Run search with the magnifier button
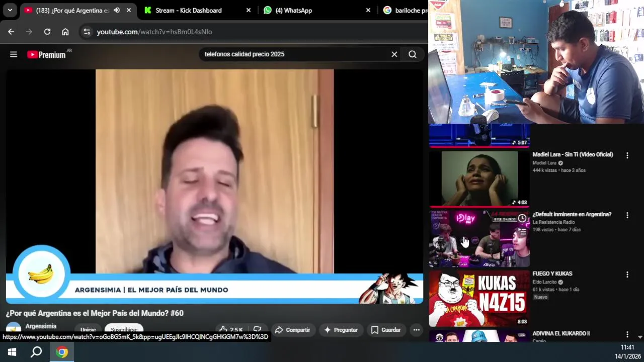 click(413, 54)
